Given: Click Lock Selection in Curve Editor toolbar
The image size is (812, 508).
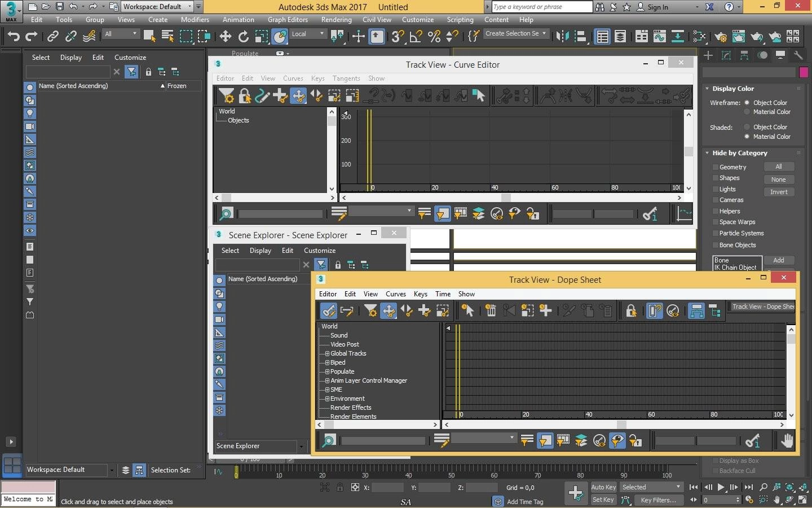Looking at the screenshot, I should click(244, 96).
